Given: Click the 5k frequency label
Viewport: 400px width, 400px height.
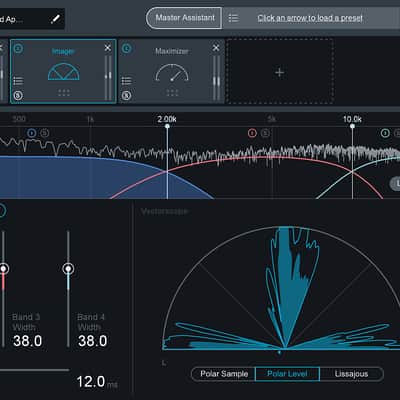Looking at the screenshot, I should [x=272, y=119].
